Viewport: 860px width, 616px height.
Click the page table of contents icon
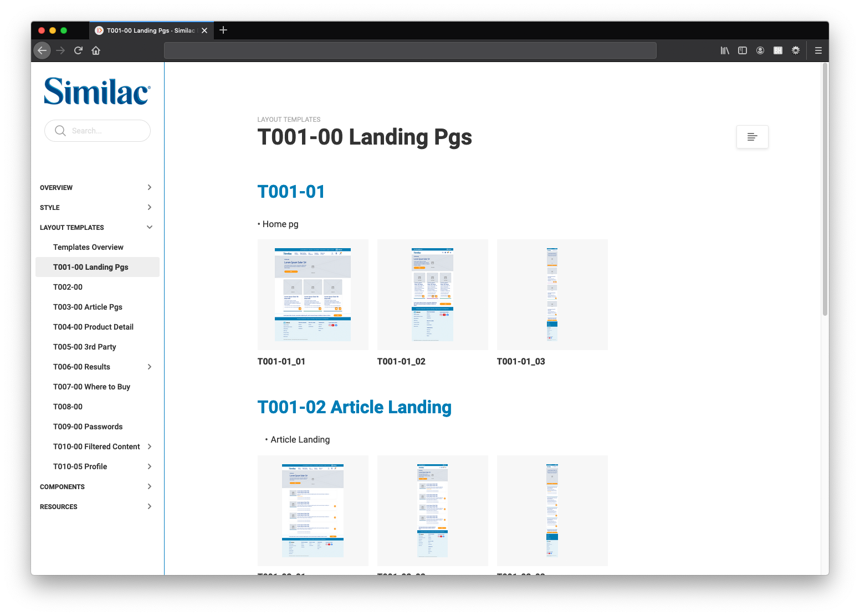click(752, 136)
